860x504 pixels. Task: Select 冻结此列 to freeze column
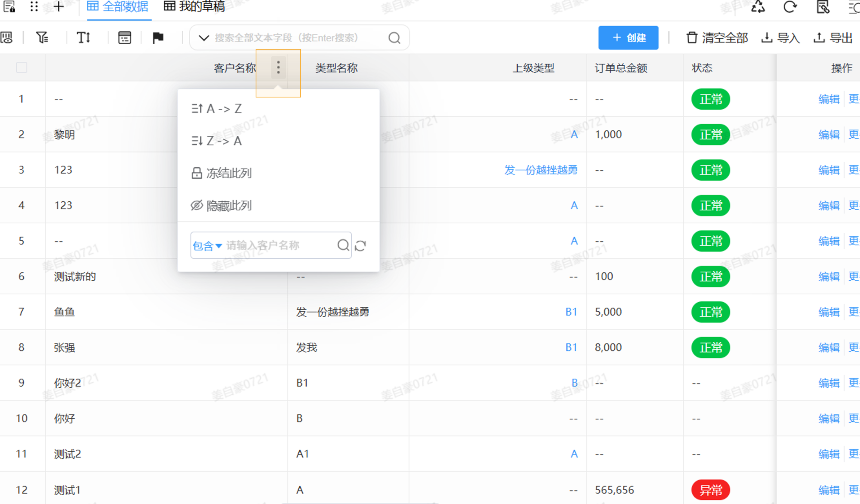(221, 173)
